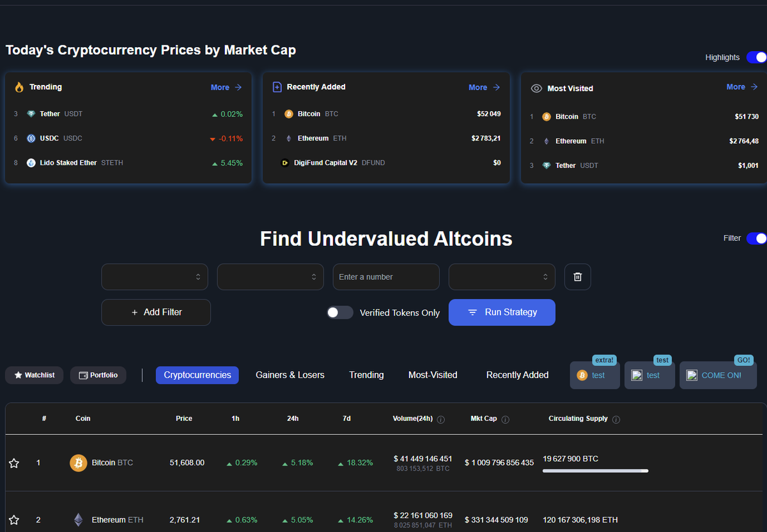The image size is (767, 532).
Task: Click Bitcoin logo in Most Visited card
Action: pyautogui.click(x=546, y=117)
